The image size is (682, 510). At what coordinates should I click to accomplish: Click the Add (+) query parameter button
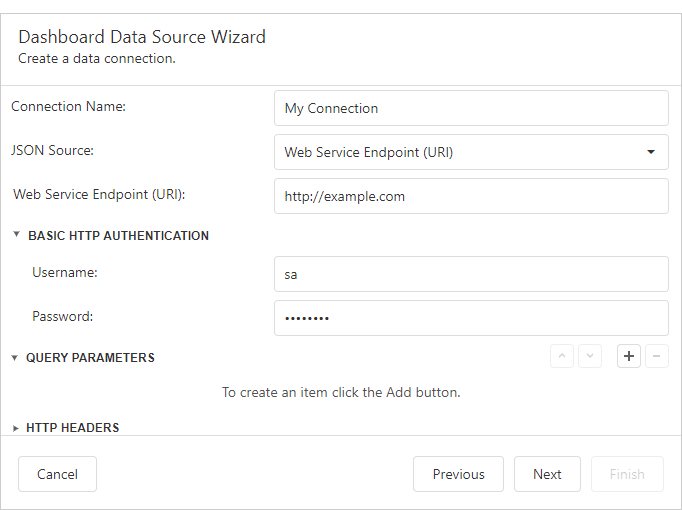click(x=628, y=356)
